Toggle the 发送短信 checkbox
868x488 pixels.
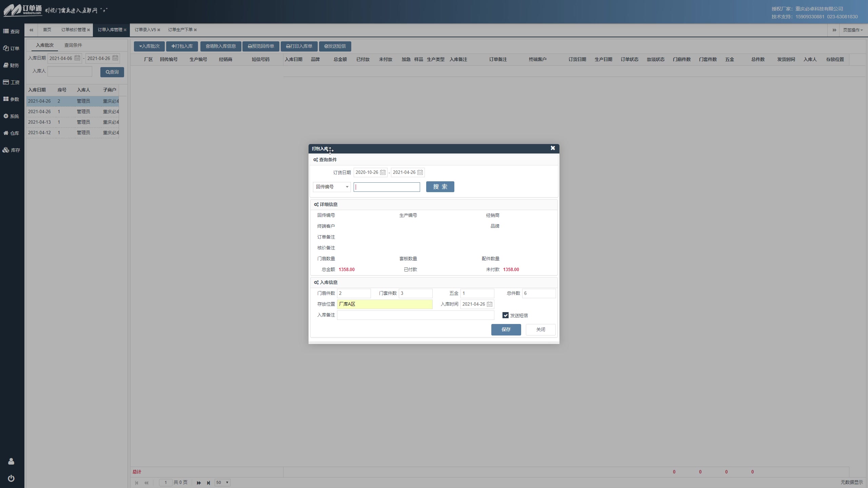[506, 315]
